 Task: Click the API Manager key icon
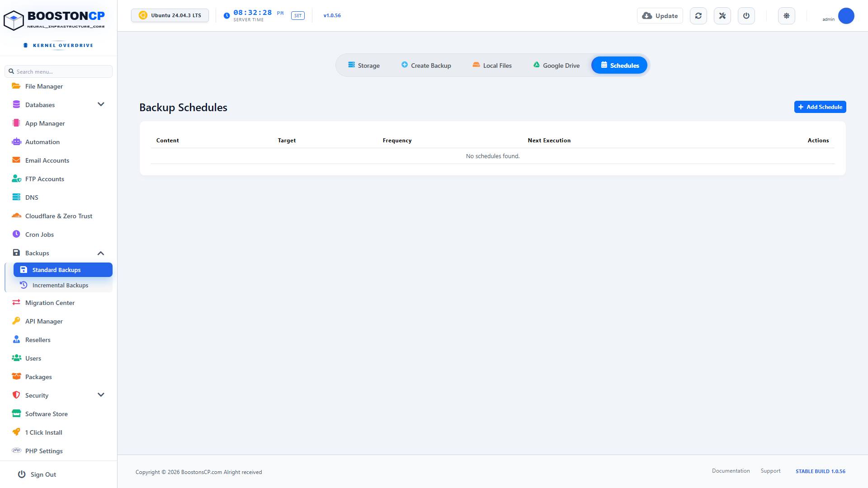point(16,321)
